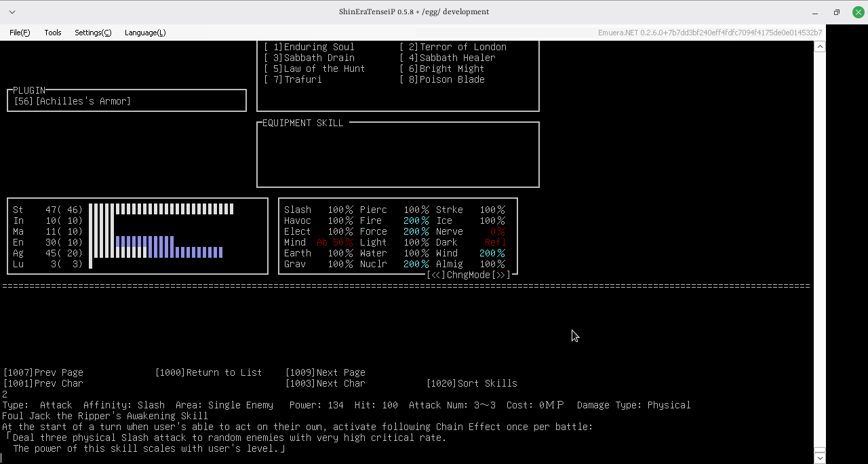This screenshot has width=868, height=464.
Task: Select the Sabbath Drain skill
Action: point(309,58)
